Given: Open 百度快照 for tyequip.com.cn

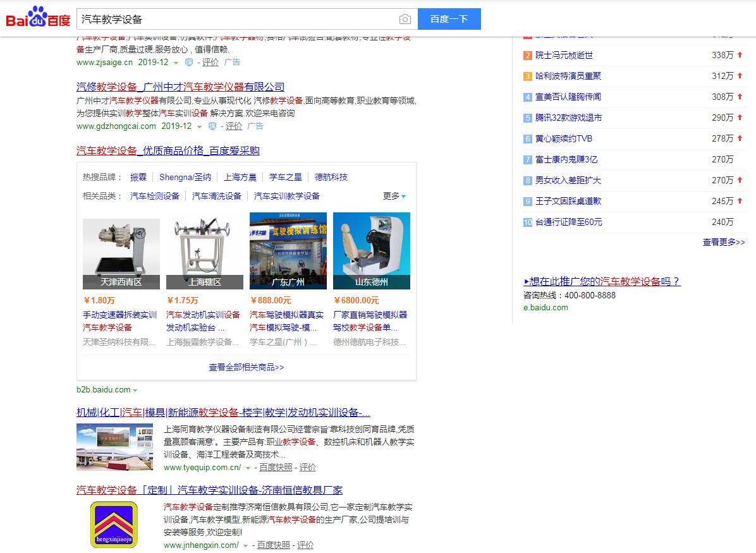Looking at the screenshot, I should [x=276, y=467].
